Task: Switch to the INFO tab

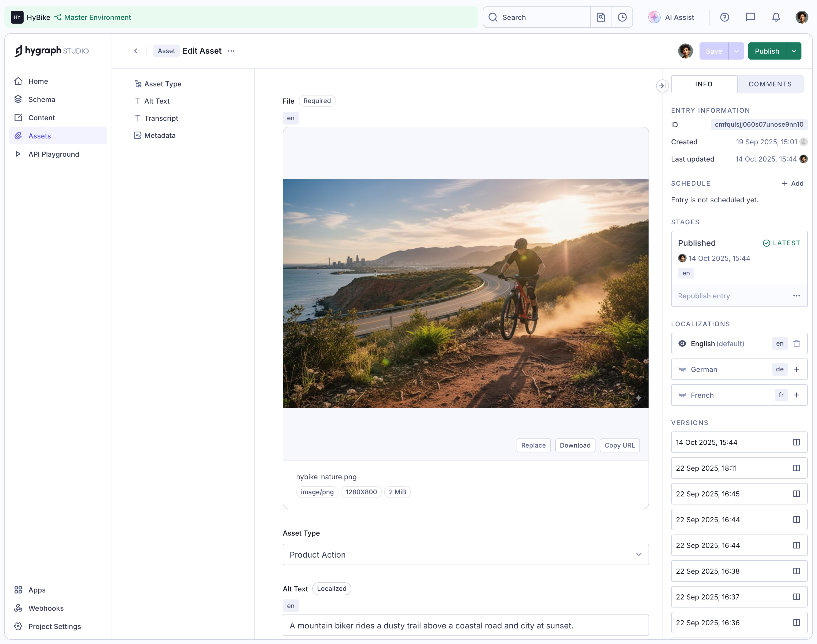Action: click(704, 84)
